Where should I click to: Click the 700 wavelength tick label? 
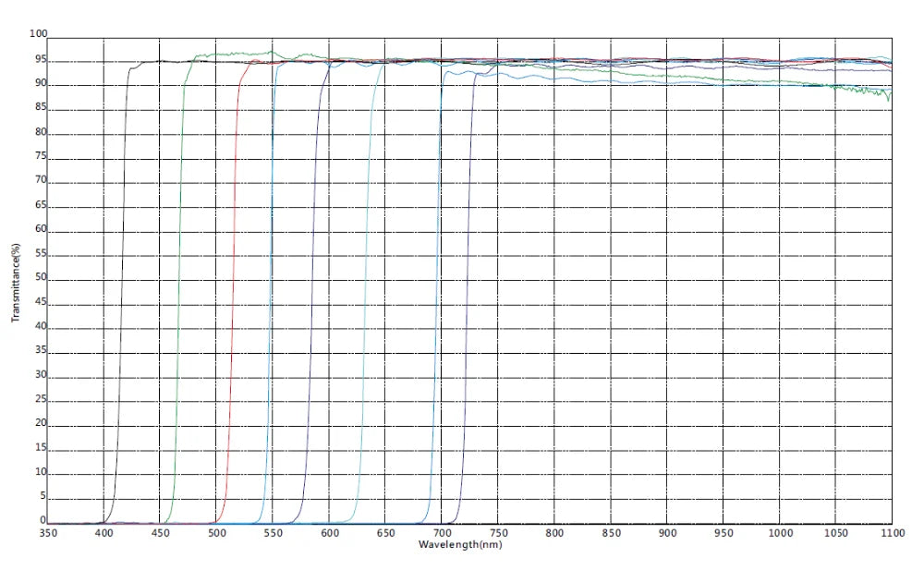(x=442, y=533)
